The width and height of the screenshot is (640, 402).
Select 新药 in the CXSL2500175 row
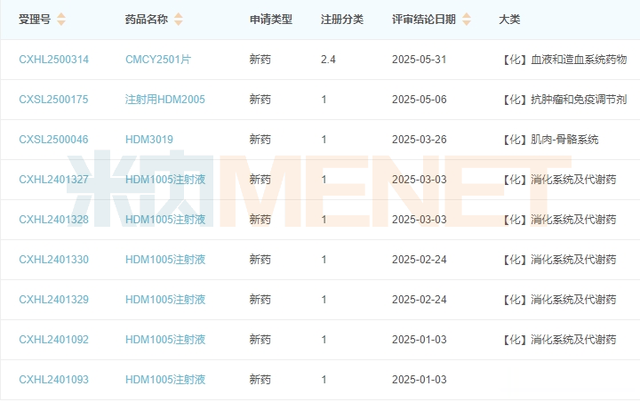pos(260,100)
